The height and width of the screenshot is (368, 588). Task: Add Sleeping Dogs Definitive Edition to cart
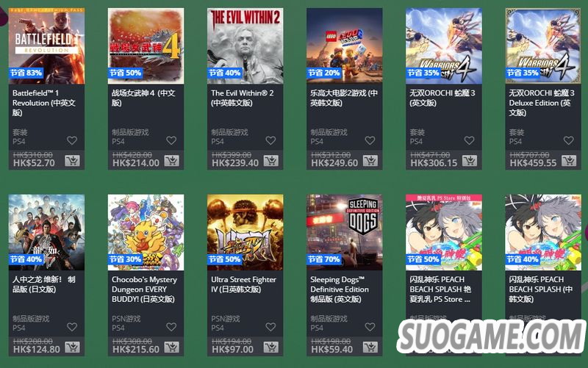pos(370,347)
